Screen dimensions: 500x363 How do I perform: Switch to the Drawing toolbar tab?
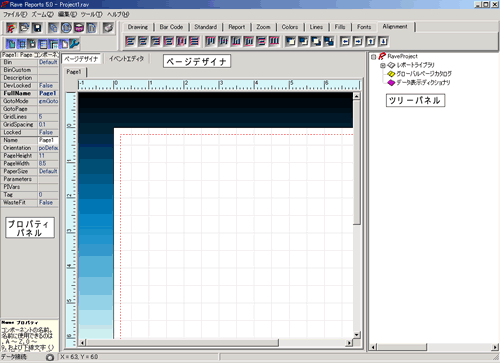pyautogui.click(x=138, y=27)
